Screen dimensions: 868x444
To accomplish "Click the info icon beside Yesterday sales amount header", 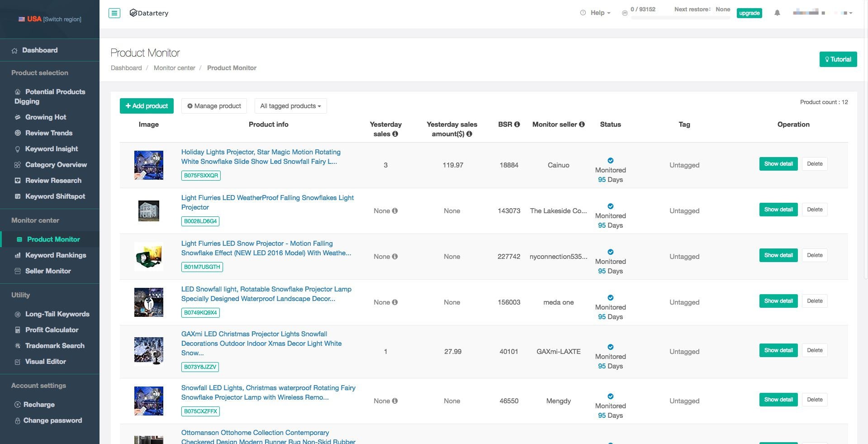I will click(469, 134).
